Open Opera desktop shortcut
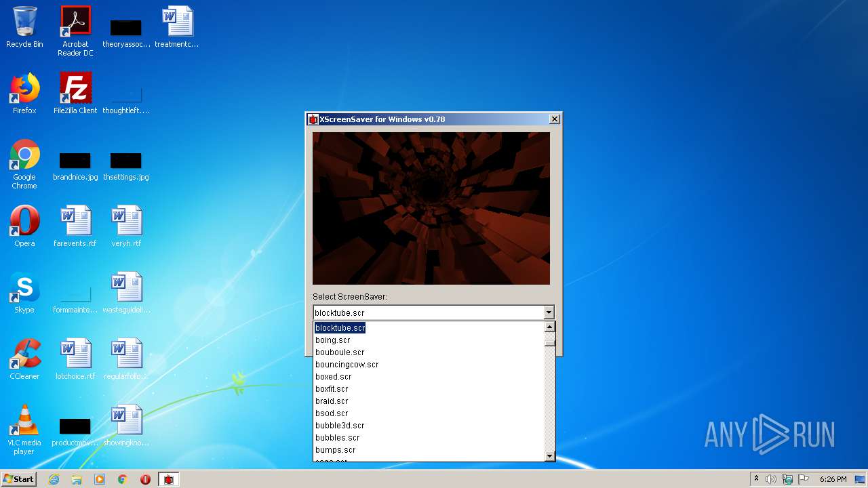The image size is (868, 488). (24, 226)
